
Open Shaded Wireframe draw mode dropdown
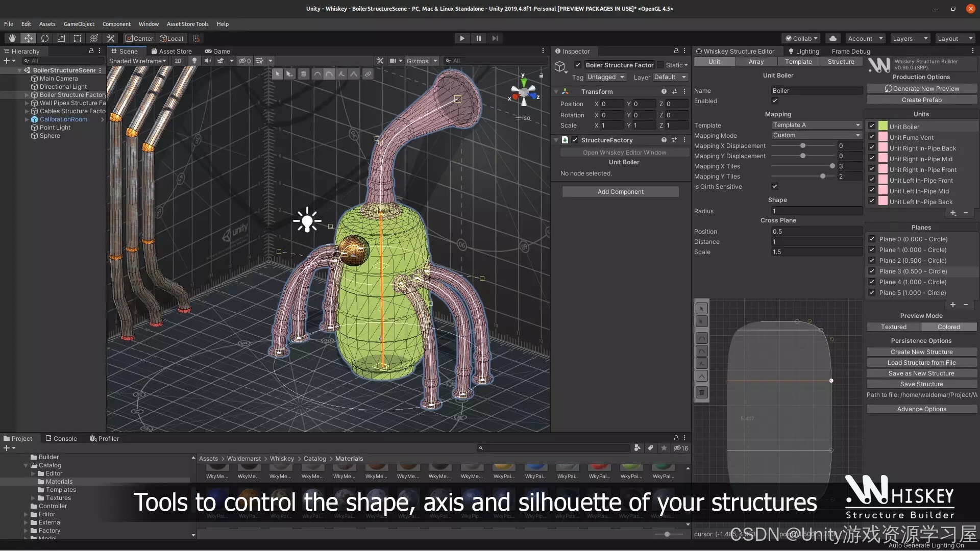point(138,61)
